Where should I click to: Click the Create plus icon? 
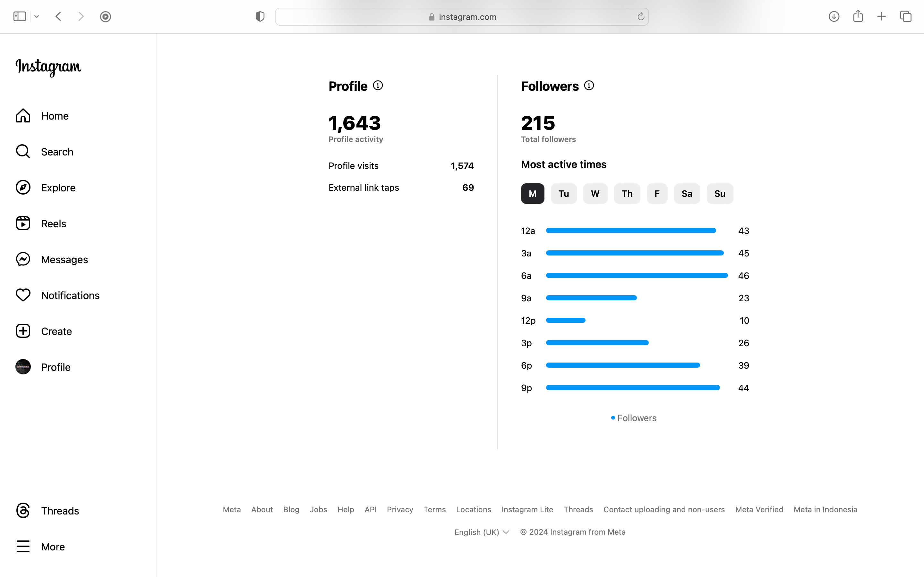point(23,331)
